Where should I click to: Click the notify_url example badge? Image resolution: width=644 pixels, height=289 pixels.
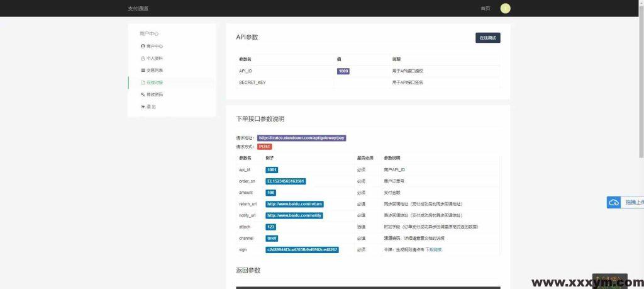[x=294, y=215]
